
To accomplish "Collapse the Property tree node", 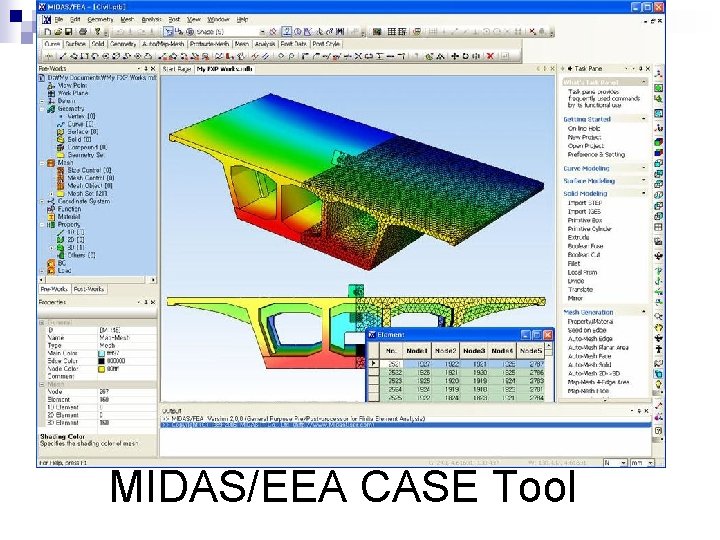I will [x=42, y=225].
